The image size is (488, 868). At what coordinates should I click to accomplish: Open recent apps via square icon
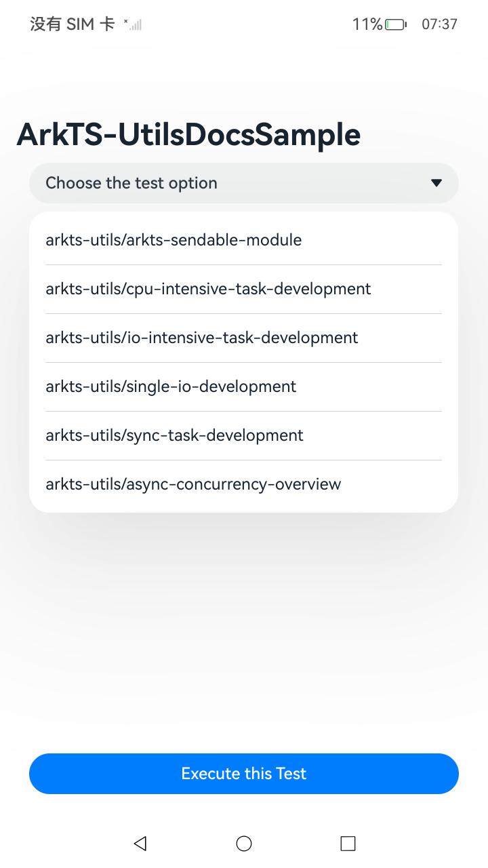[348, 843]
